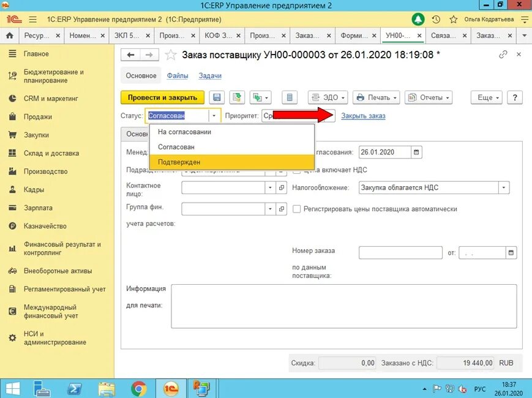
Task: Copy link to this document
Action: coord(503,54)
